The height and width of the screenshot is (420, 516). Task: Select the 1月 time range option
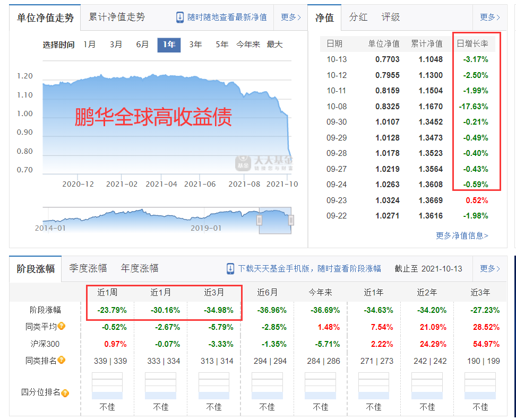[x=90, y=45]
